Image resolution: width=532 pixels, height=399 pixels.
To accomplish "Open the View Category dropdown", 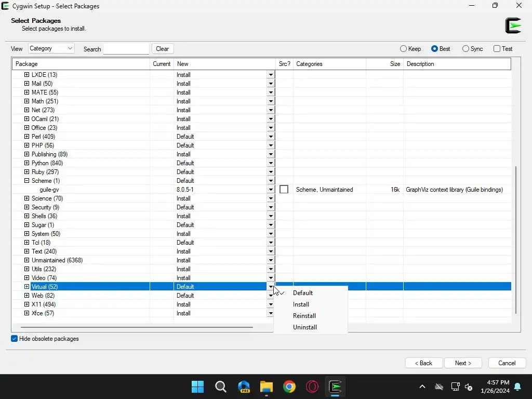I will click(x=51, y=48).
